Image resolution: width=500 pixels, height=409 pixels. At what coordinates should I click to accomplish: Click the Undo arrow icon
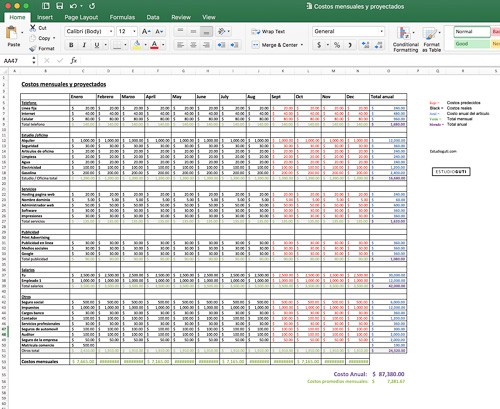pos(73,6)
